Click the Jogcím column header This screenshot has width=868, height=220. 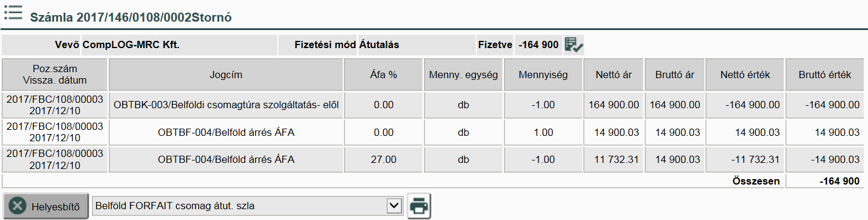(226, 75)
